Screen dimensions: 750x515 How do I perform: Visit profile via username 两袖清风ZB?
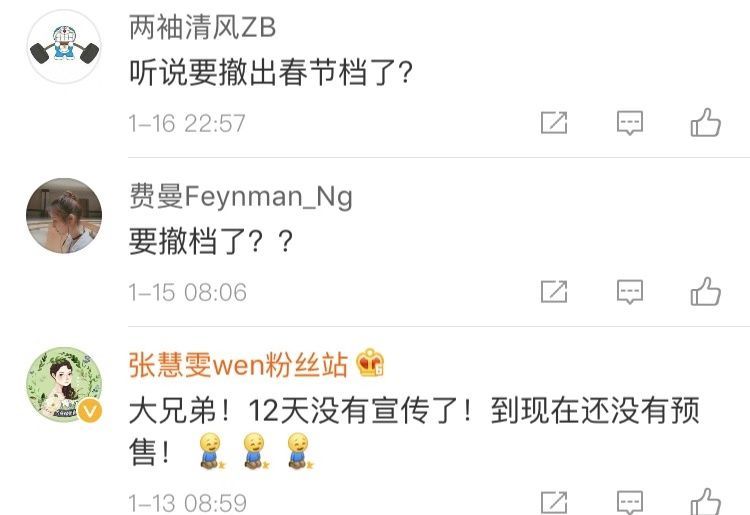point(202,27)
